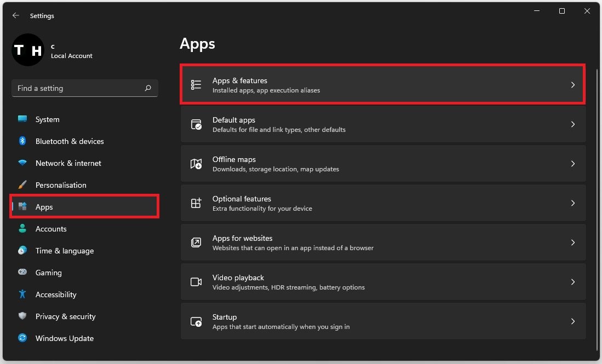Viewport: 602px width, 364px height.
Task: Expand Startup chevron arrow
Action: (573, 321)
